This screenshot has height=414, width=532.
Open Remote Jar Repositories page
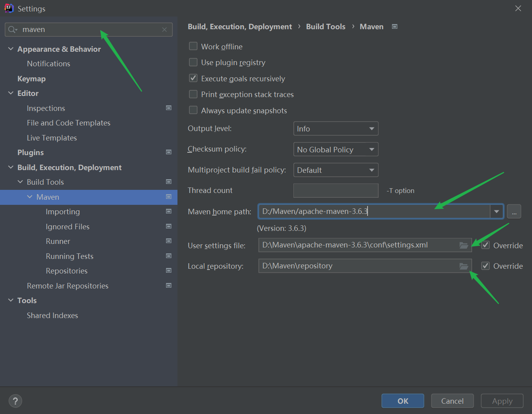click(67, 286)
